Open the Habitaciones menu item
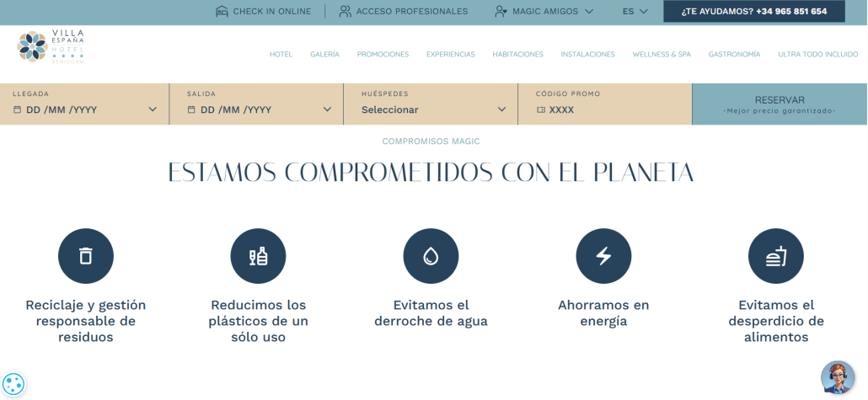Screen dimensions: 868x400 (x=517, y=55)
